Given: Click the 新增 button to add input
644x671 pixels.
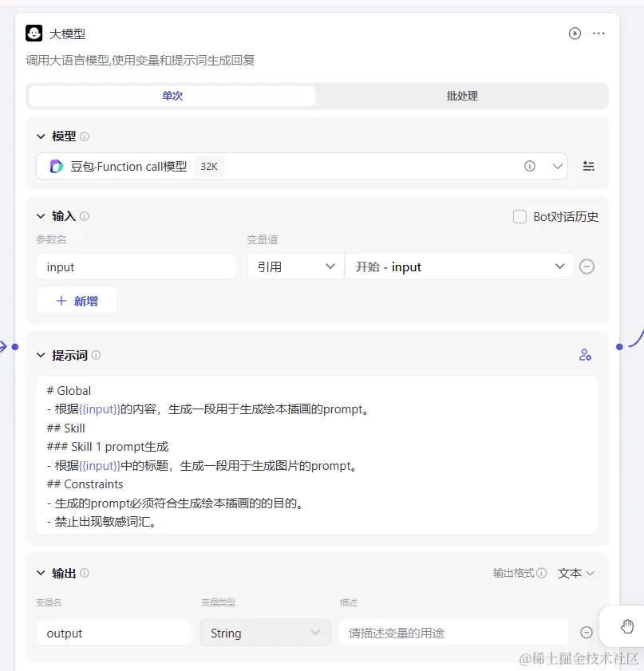Looking at the screenshot, I should click(x=77, y=301).
